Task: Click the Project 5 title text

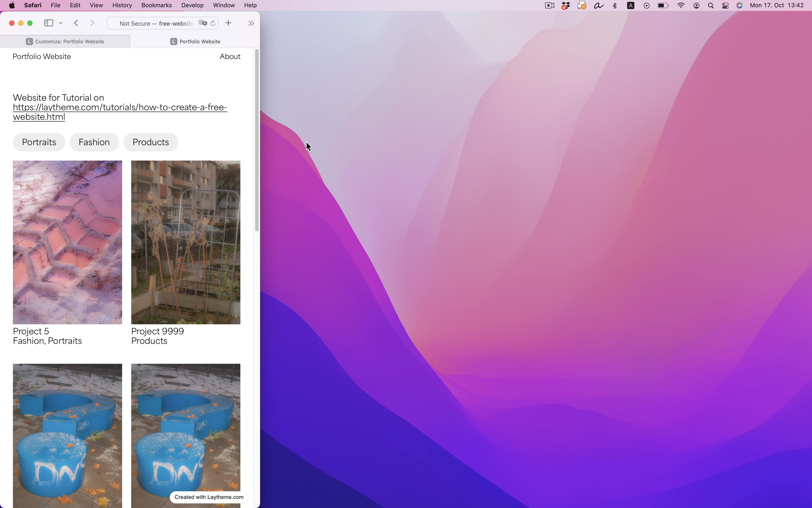Action: pyautogui.click(x=31, y=331)
